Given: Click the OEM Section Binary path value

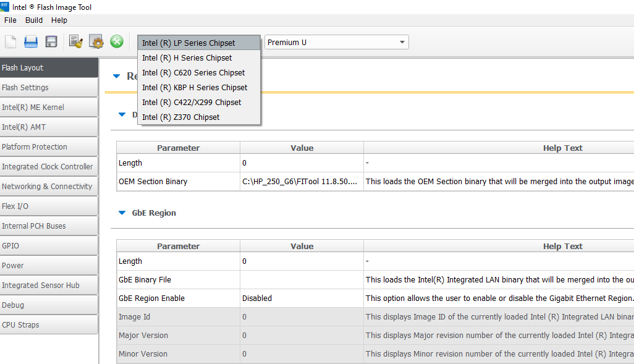Looking at the screenshot, I should point(302,182).
